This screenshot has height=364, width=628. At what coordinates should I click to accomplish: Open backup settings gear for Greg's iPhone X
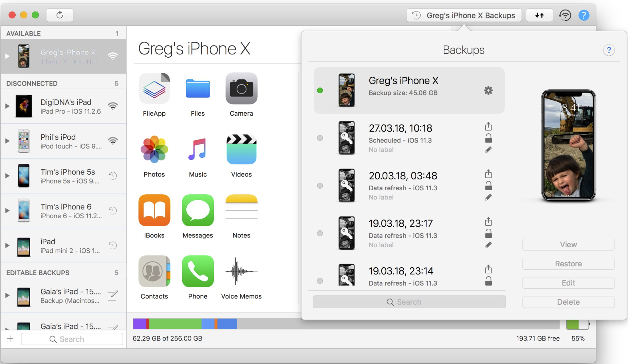(488, 91)
